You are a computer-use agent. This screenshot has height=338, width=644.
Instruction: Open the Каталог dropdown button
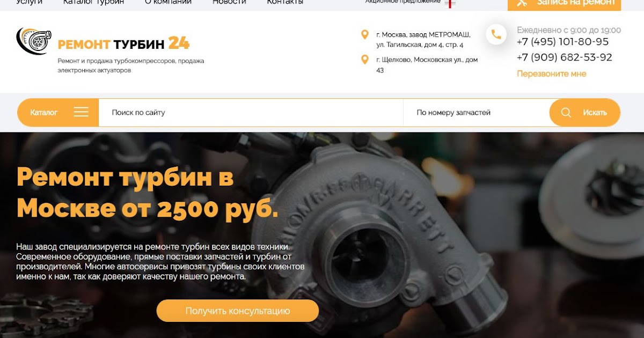click(58, 113)
